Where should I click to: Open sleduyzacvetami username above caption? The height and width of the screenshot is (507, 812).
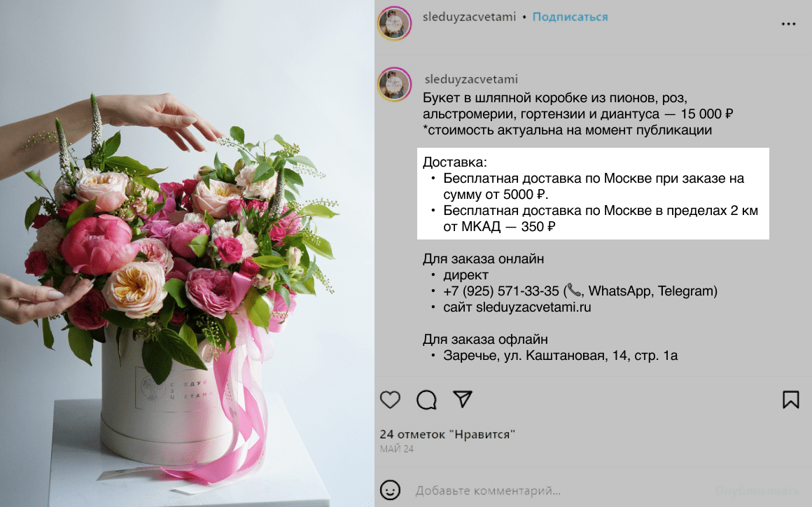point(470,79)
